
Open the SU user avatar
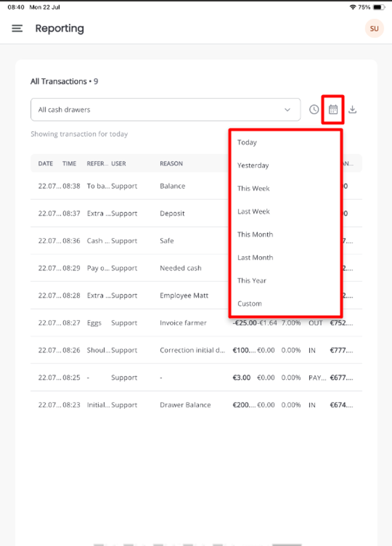(374, 29)
